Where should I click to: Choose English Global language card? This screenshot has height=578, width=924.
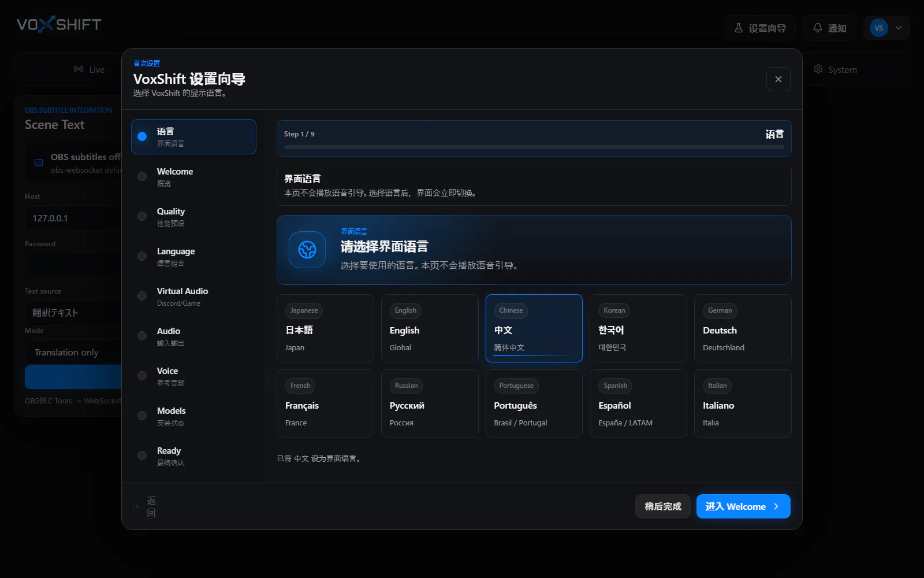click(x=430, y=328)
